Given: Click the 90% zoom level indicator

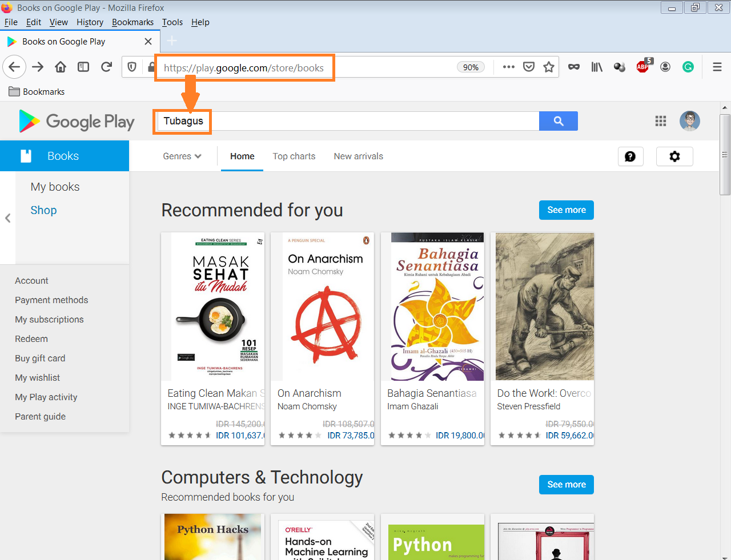Looking at the screenshot, I should [471, 67].
